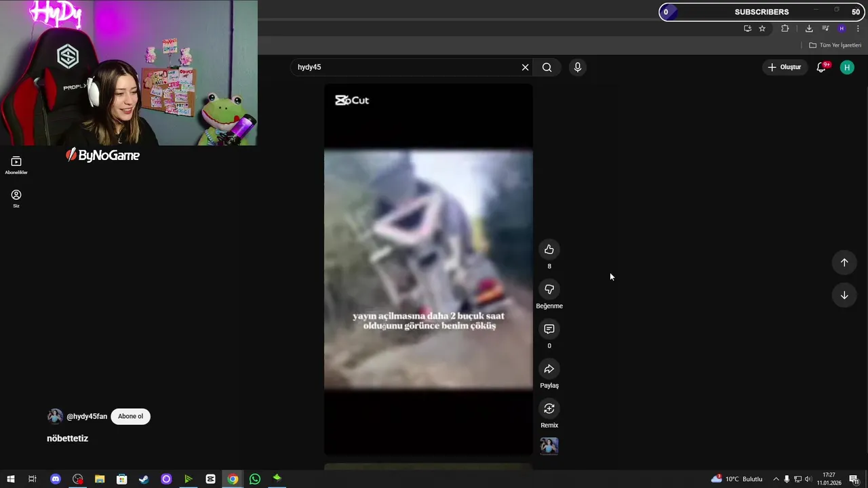This screenshot has height=488, width=868.
Task: Open Windows notification center
Action: [854, 479]
